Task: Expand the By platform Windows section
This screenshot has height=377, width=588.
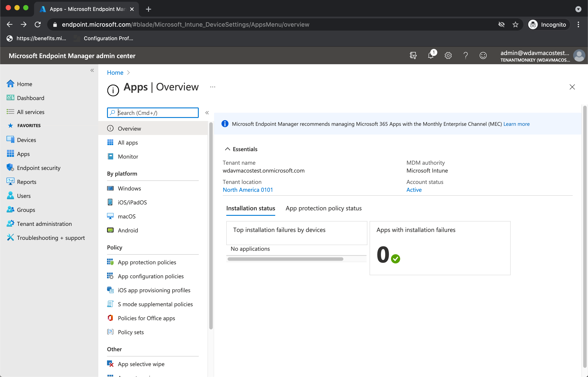Action: pos(130,188)
